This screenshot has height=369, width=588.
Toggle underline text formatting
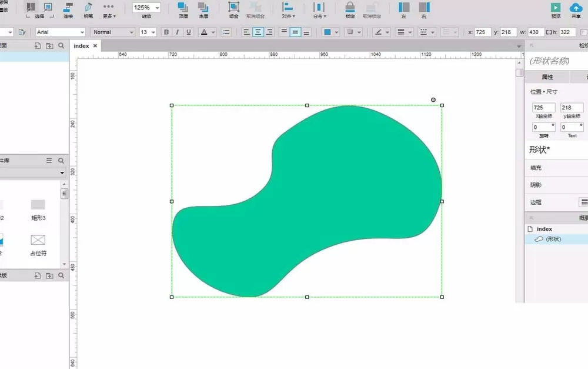click(189, 32)
